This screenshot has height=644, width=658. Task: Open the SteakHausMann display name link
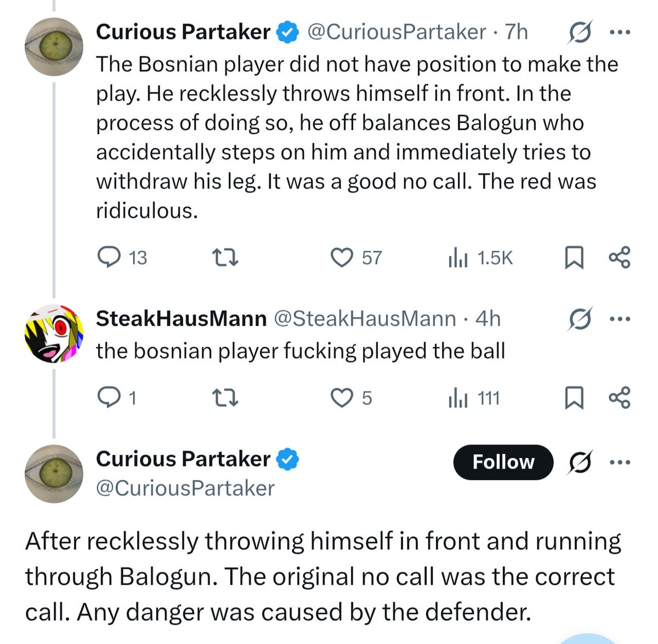tap(181, 318)
